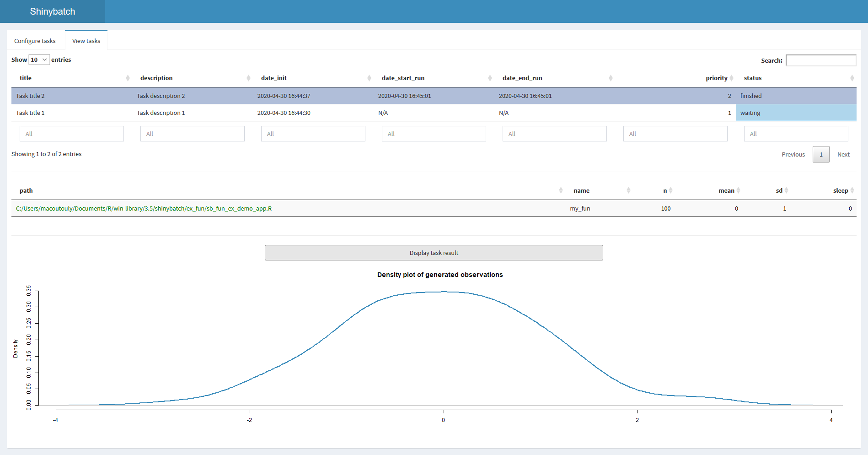Select the Task title 1 row
Screen dimensions: 868x455
tap(434, 113)
